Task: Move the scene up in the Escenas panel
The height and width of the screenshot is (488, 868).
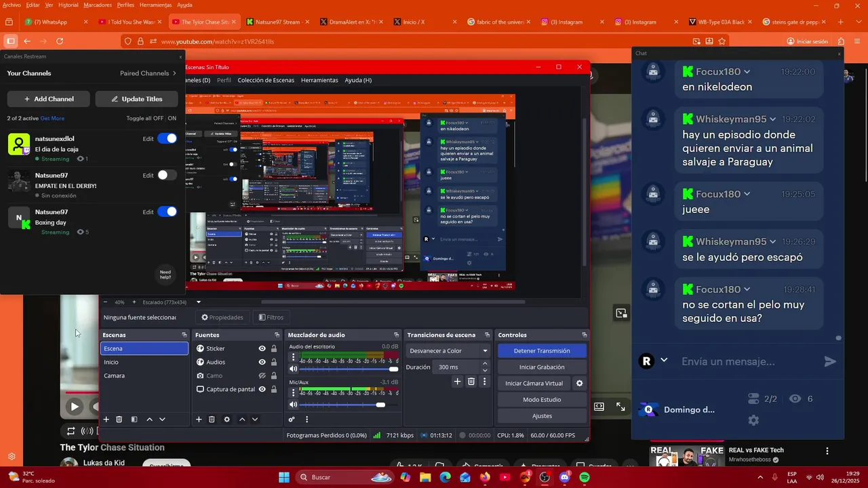Action: click(150, 420)
